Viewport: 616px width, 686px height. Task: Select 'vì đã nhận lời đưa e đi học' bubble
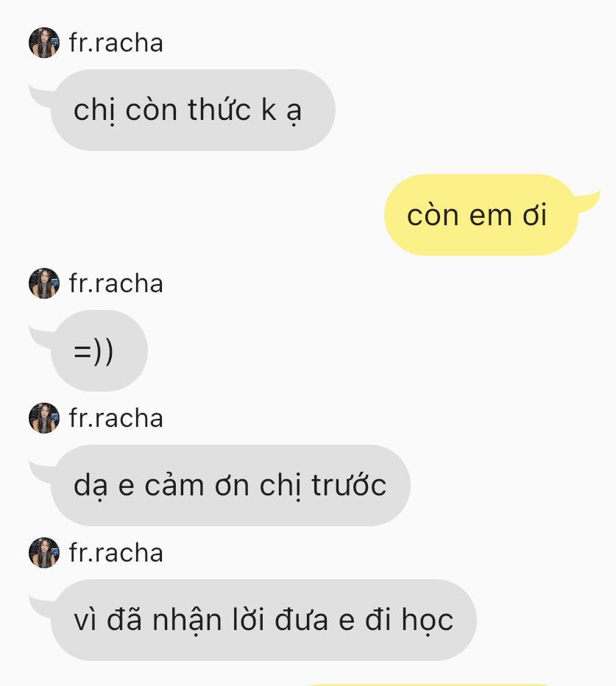pos(263,620)
